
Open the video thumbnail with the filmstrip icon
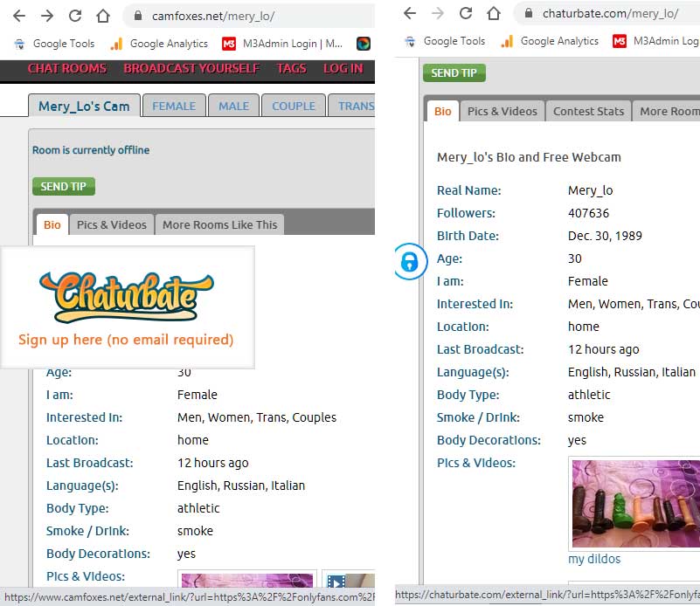click(348, 579)
